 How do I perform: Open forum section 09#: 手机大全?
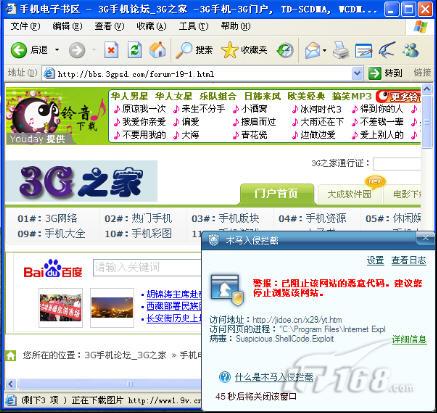[51, 233]
